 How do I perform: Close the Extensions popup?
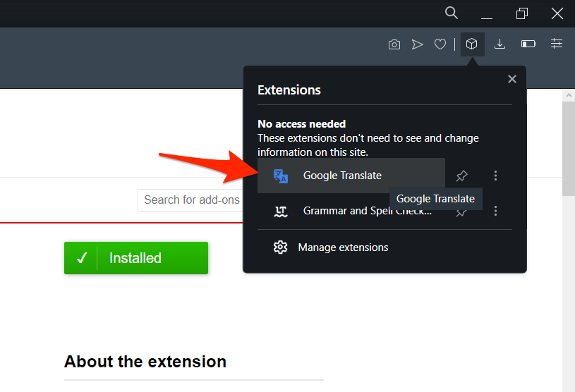512,79
